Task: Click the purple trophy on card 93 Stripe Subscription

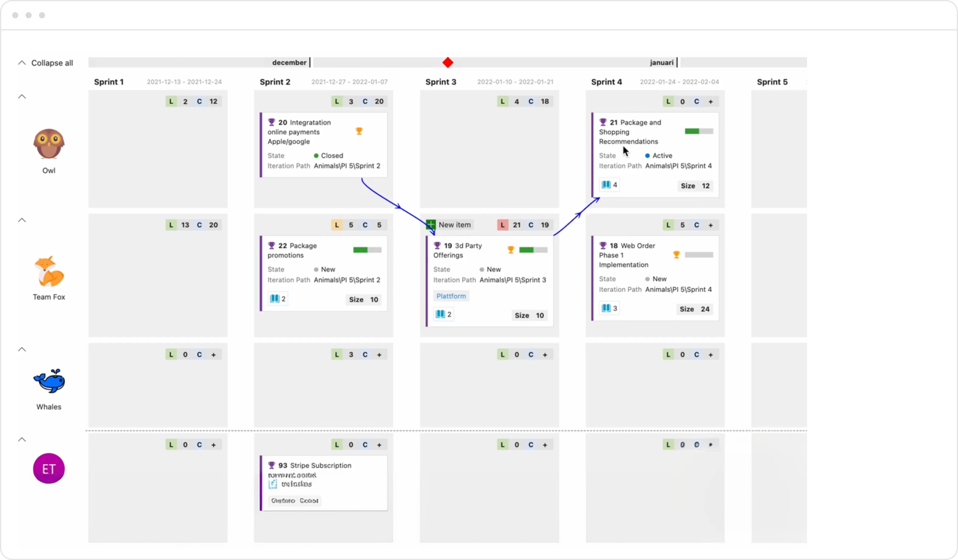Action: 271,465
